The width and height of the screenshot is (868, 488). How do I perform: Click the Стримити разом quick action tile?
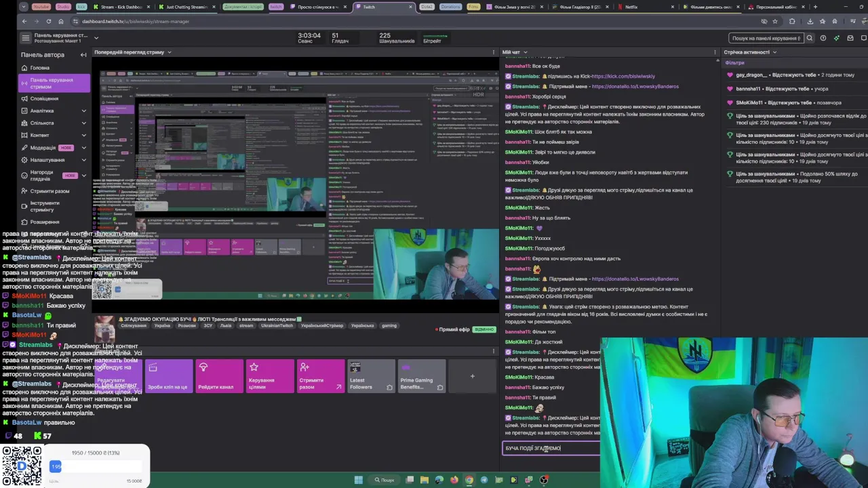[x=320, y=377]
